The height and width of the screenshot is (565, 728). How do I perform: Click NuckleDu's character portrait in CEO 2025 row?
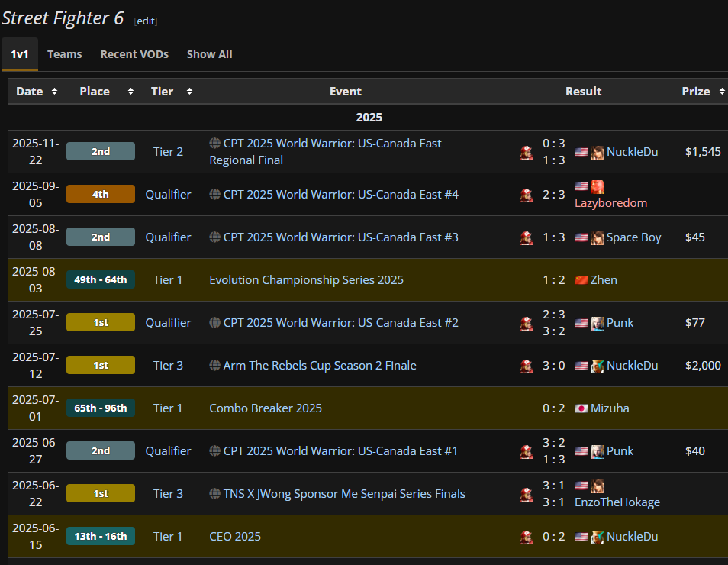(x=598, y=537)
